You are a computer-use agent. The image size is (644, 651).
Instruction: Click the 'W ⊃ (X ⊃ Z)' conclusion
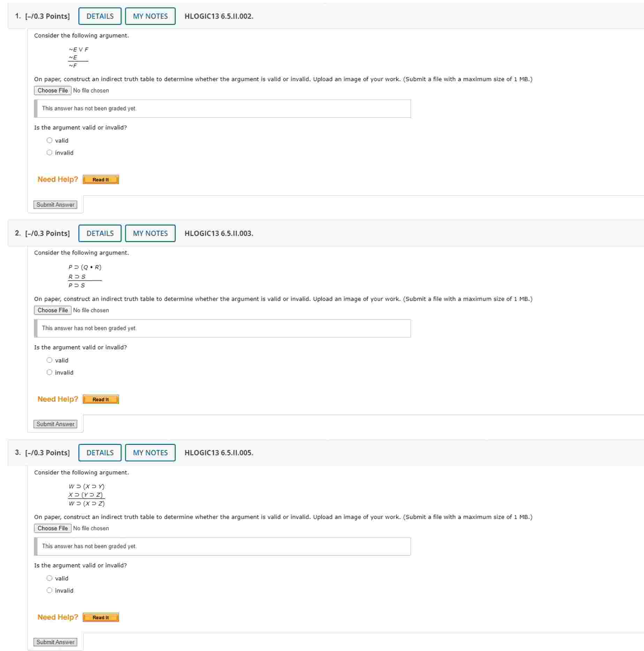click(x=86, y=503)
